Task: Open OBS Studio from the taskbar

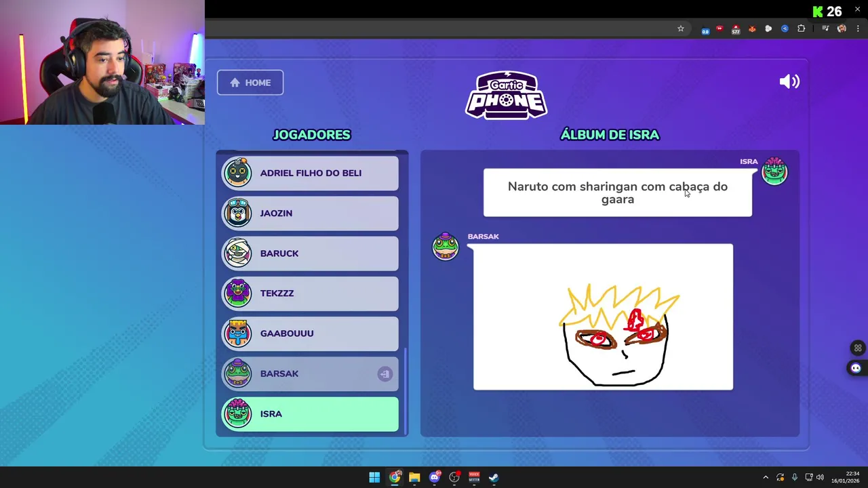Action: click(454, 478)
